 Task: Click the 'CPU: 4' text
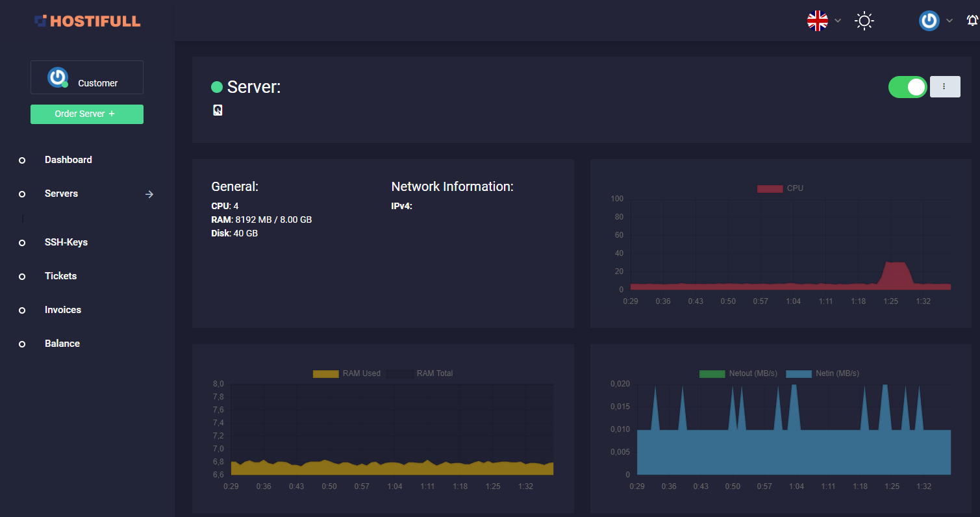(225, 206)
